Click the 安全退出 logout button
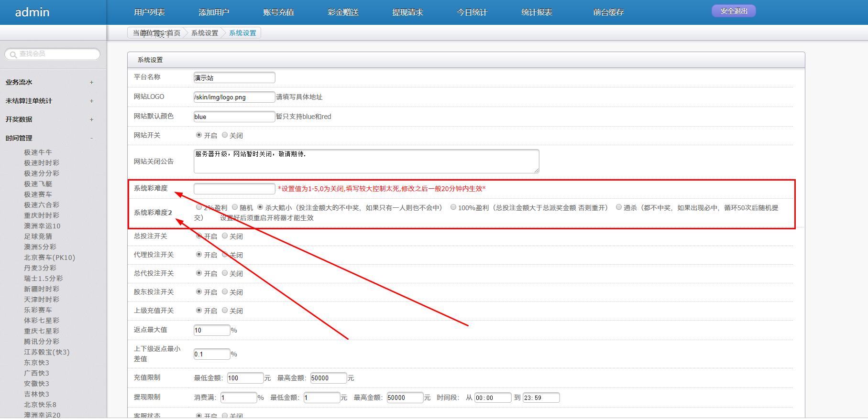The image size is (868, 419). (733, 11)
